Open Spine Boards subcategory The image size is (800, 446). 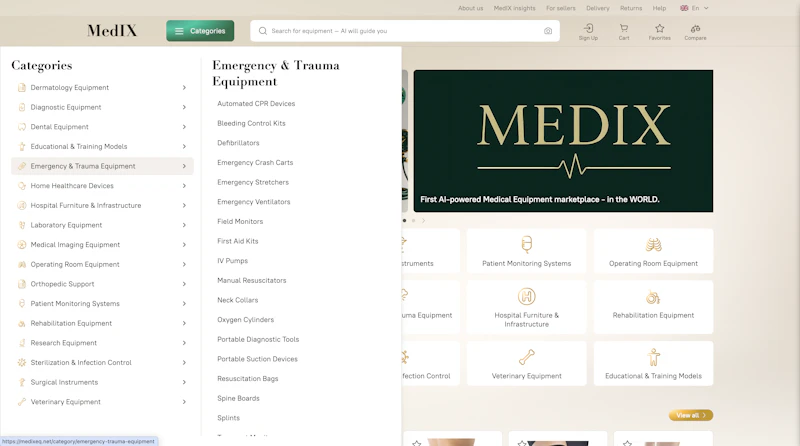click(x=238, y=399)
